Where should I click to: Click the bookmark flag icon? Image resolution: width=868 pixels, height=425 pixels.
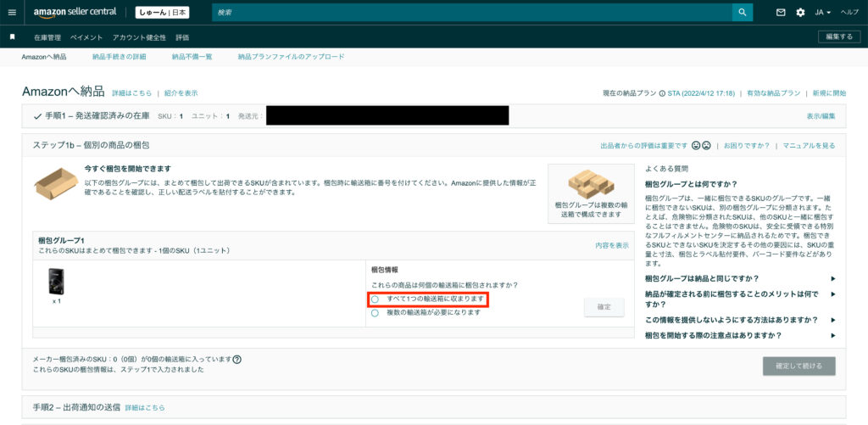coord(12,37)
